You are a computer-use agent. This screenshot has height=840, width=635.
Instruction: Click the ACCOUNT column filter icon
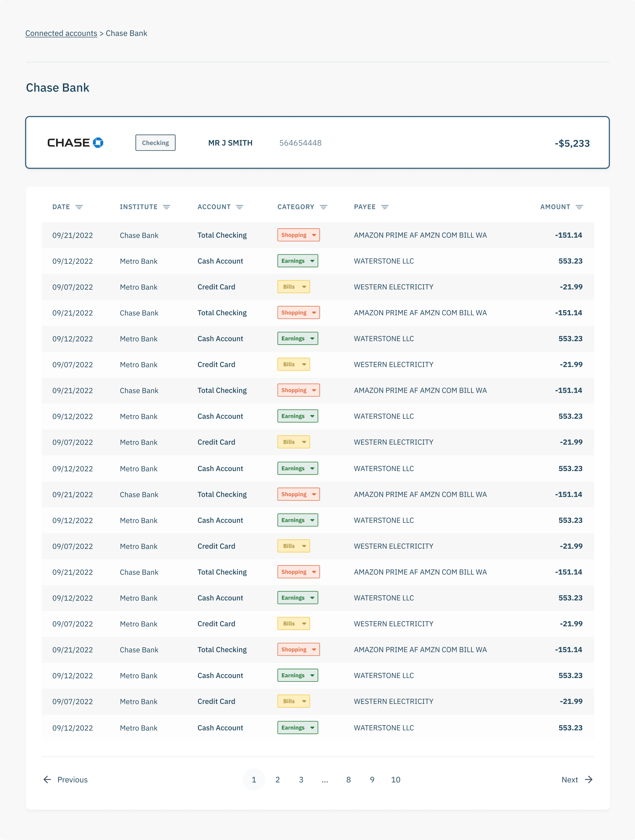coord(239,207)
